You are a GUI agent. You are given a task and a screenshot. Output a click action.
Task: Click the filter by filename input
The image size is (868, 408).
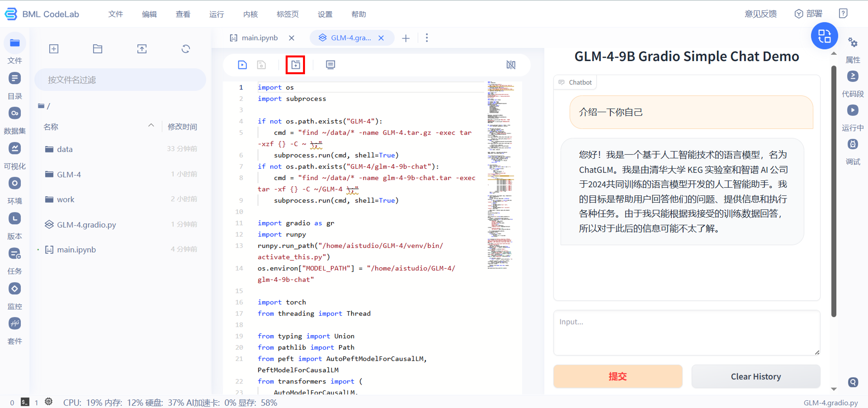(120, 80)
